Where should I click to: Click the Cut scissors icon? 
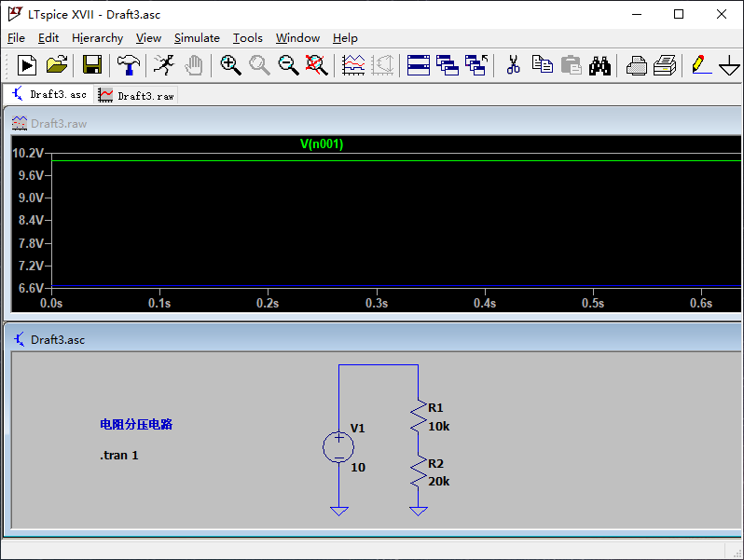[513, 65]
